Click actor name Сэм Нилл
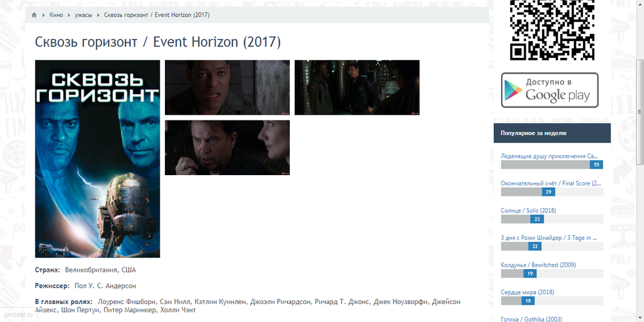This screenshot has width=644, height=322. 175,302
